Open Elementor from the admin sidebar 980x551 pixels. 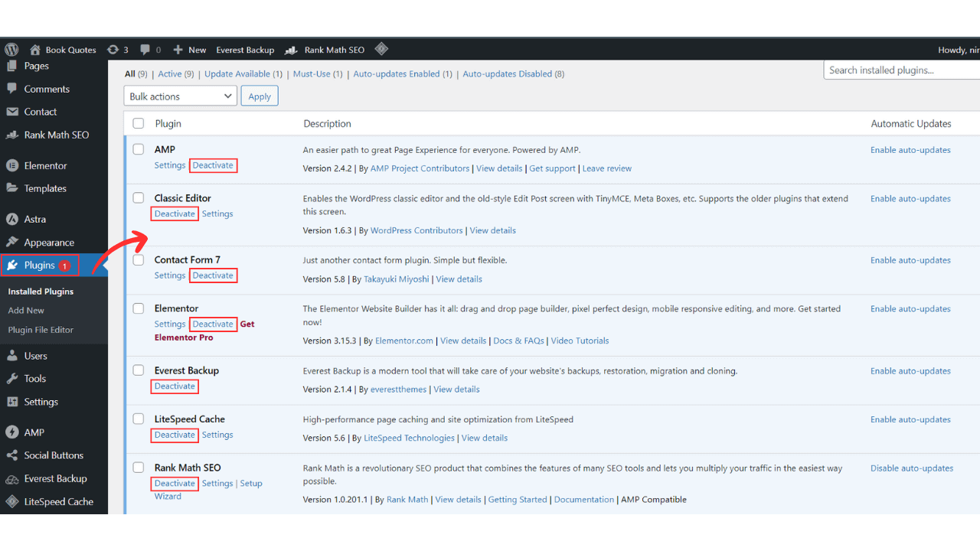(47, 165)
